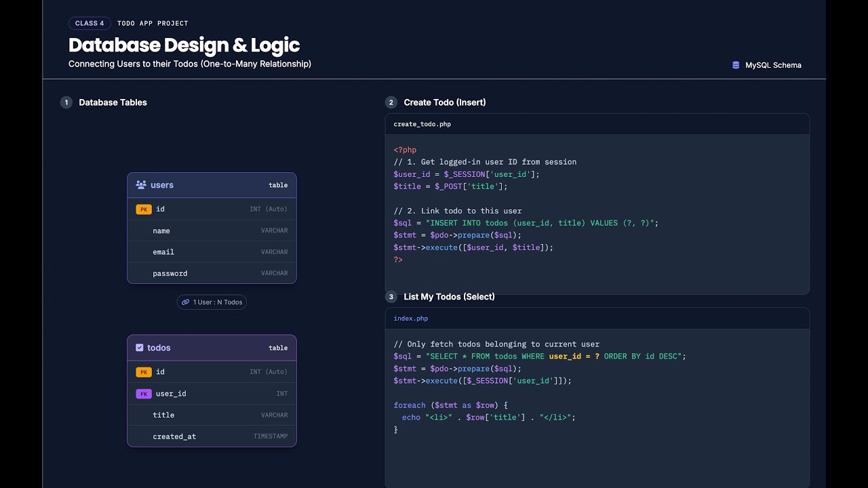Click the execute([$_SESSION['user_id']]) line

point(483,381)
